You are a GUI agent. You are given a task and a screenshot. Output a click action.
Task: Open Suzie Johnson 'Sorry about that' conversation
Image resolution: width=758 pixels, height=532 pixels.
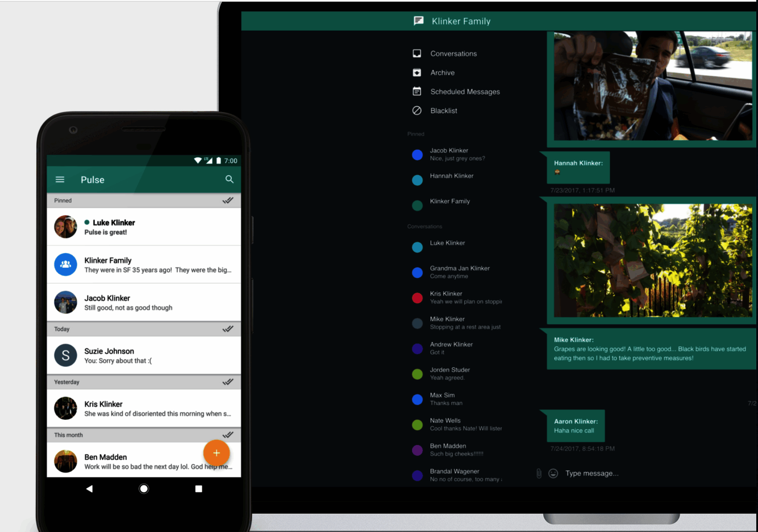tap(144, 356)
